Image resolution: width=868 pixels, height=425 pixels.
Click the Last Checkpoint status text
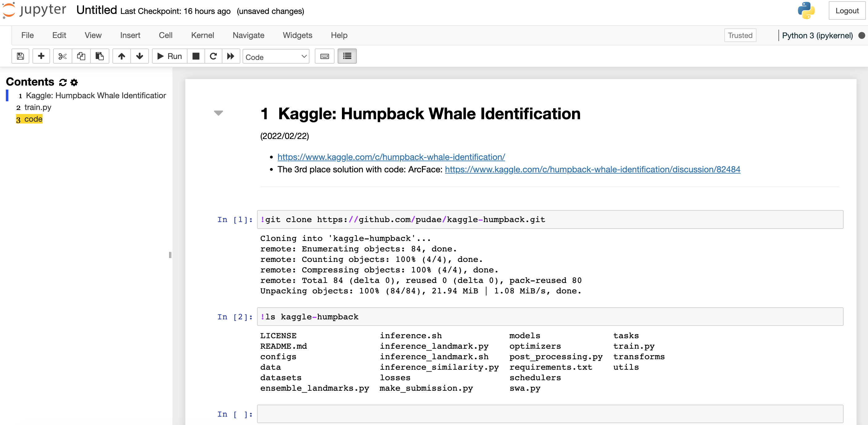[175, 11]
